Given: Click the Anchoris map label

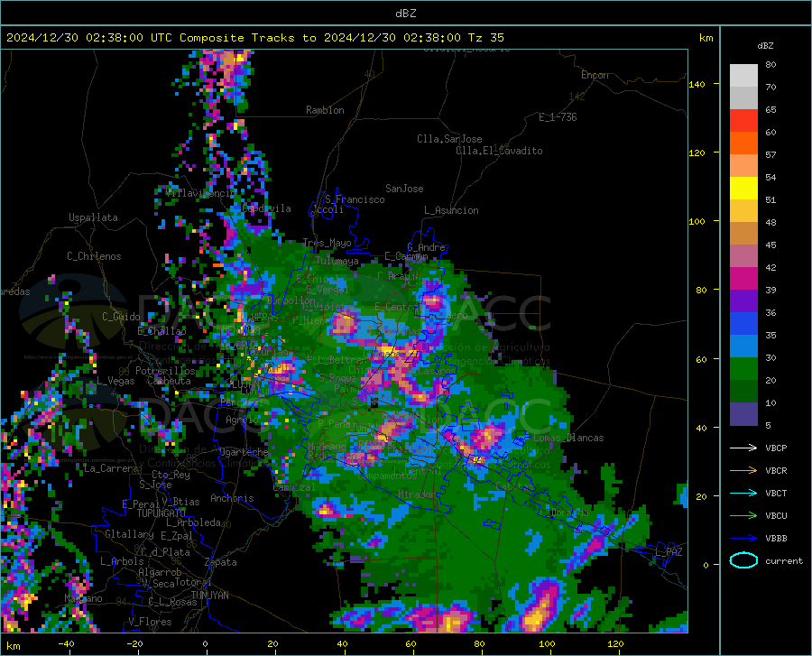Looking at the screenshot, I should pyautogui.click(x=232, y=498).
